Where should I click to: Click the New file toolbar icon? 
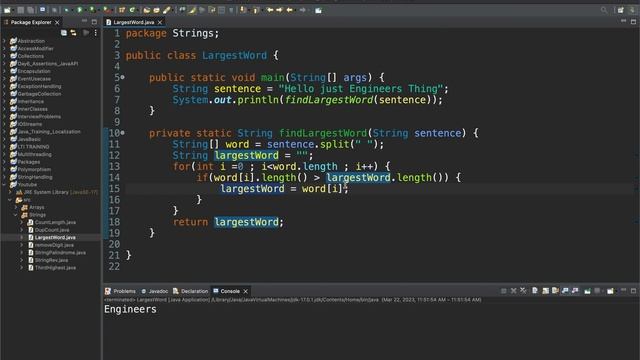pyautogui.click(x=7, y=10)
